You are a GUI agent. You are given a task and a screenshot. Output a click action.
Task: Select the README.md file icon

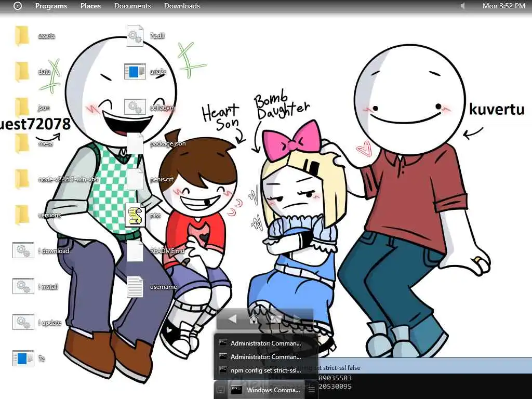pyautogui.click(x=135, y=250)
